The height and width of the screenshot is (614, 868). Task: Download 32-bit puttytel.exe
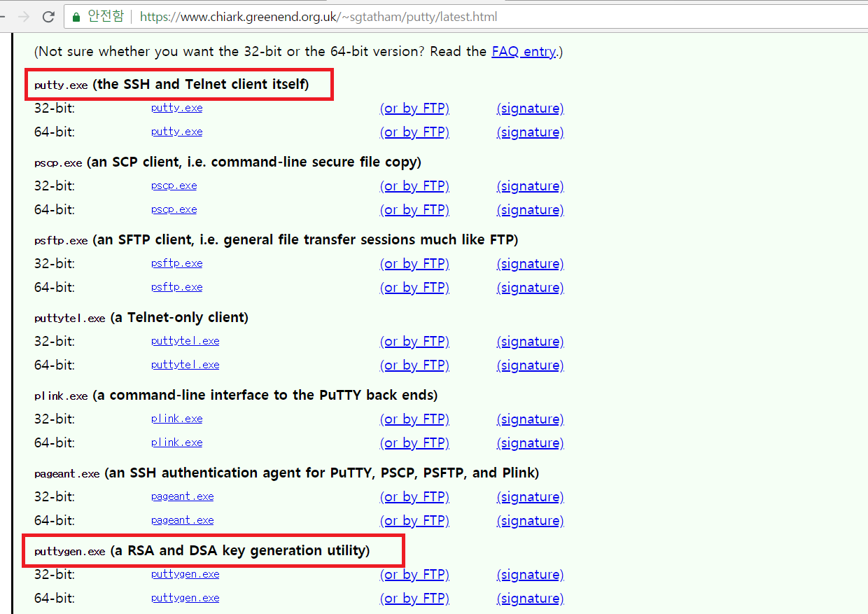[x=185, y=341]
